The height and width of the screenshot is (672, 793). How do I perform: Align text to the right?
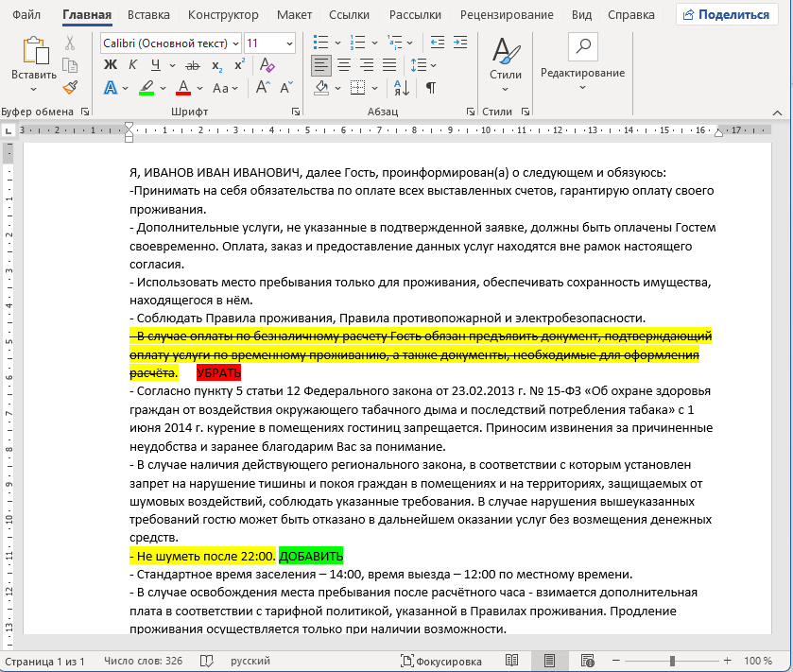pos(367,65)
